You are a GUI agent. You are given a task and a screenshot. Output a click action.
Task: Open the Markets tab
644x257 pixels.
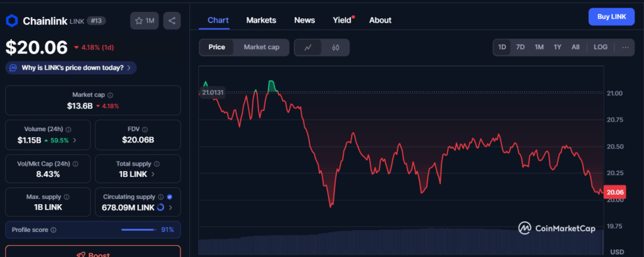coord(261,20)
